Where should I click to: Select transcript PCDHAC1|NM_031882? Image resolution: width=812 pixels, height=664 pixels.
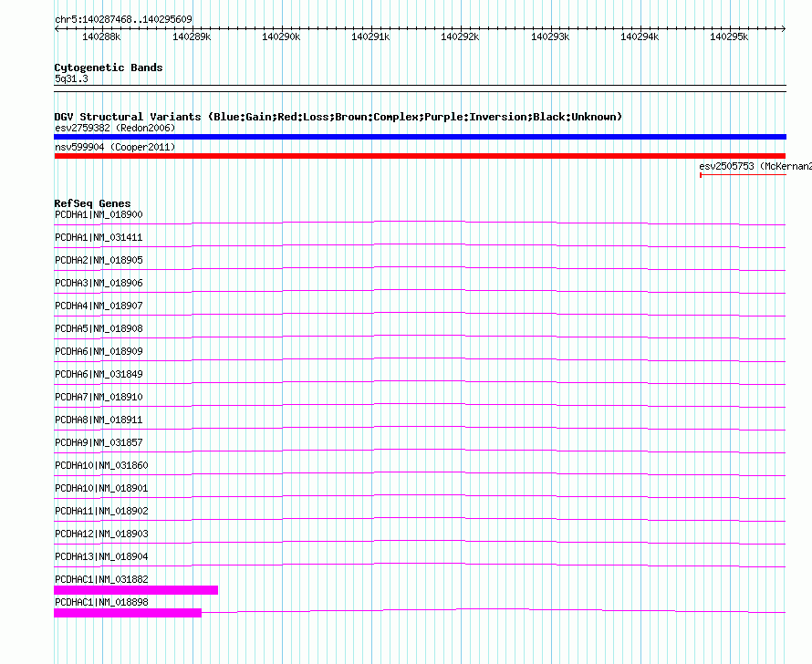coord(101,579)
